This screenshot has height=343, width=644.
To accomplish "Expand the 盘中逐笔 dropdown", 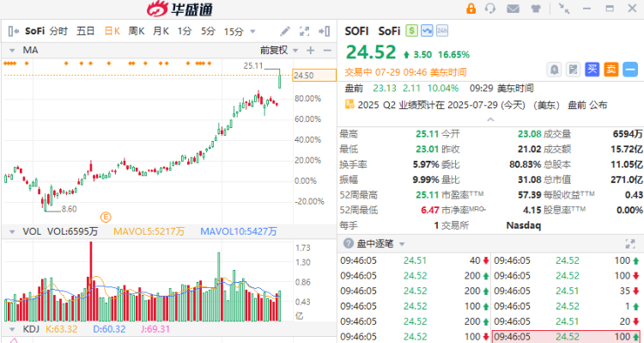I will pos(402,244).
